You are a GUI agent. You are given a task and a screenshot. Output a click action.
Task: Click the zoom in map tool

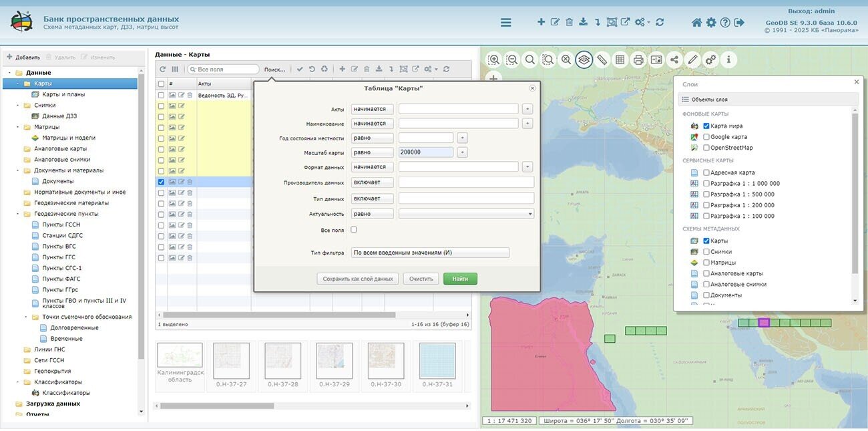click(x=494, y=59)
